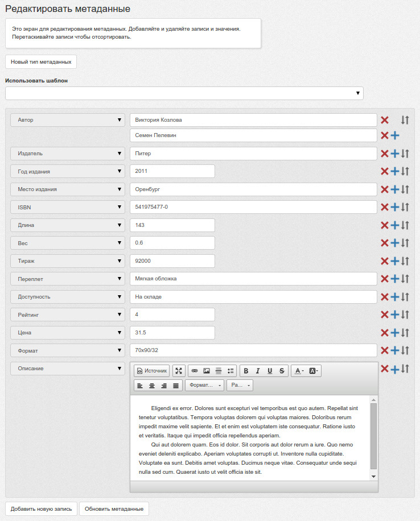The image size is (420, 521).
Task: Insert an image in the description
Action: coord(207,371)
